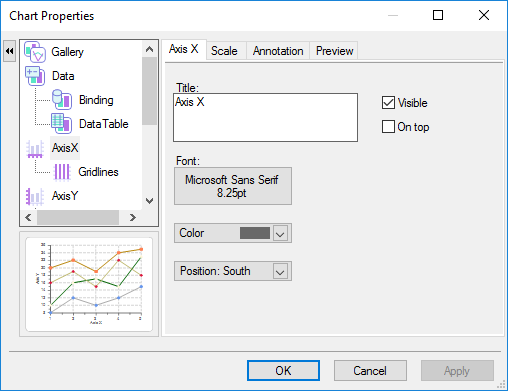Open the Annotation tab

click(x=278, y=51)
